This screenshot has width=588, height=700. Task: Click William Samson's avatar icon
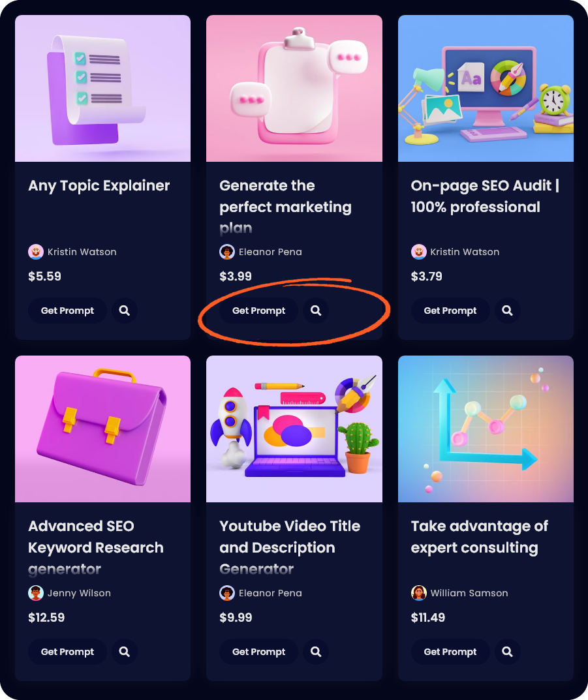coord(419,593)
